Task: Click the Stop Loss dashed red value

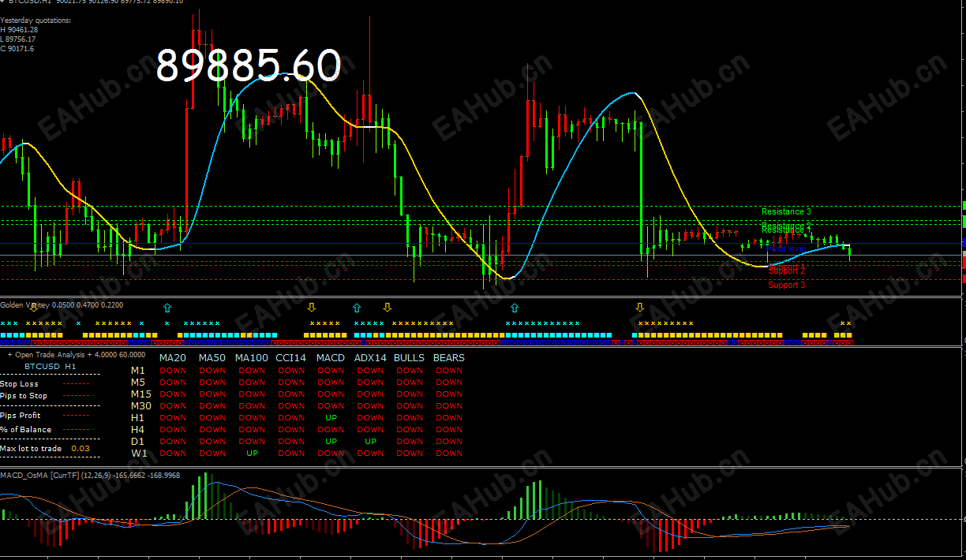Action: (x=77, y=384)
